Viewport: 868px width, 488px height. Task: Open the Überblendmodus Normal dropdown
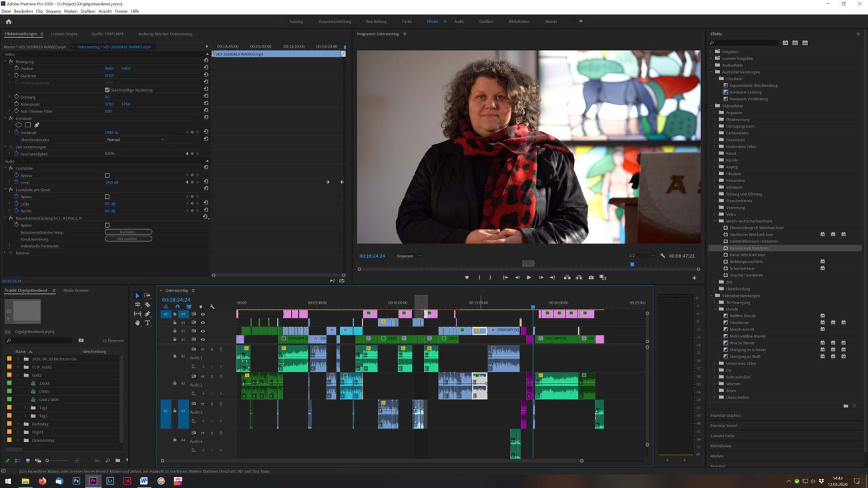134,140
